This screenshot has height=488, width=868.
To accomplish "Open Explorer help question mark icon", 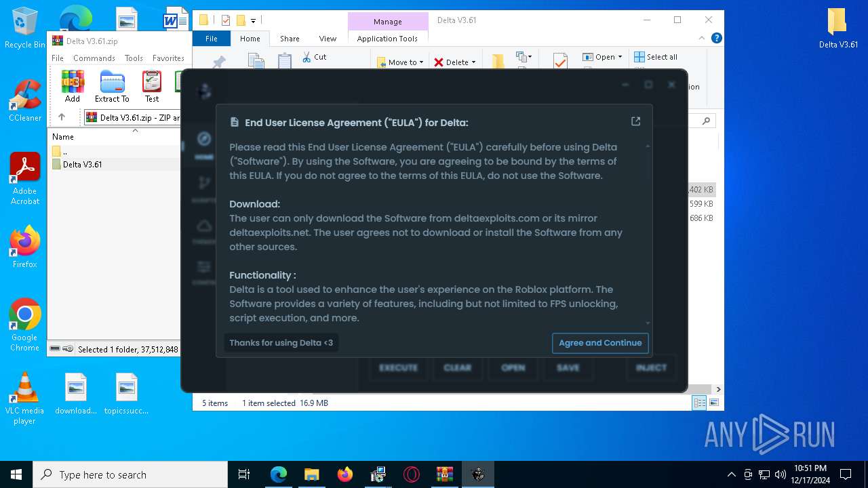I will pos(716,39).
